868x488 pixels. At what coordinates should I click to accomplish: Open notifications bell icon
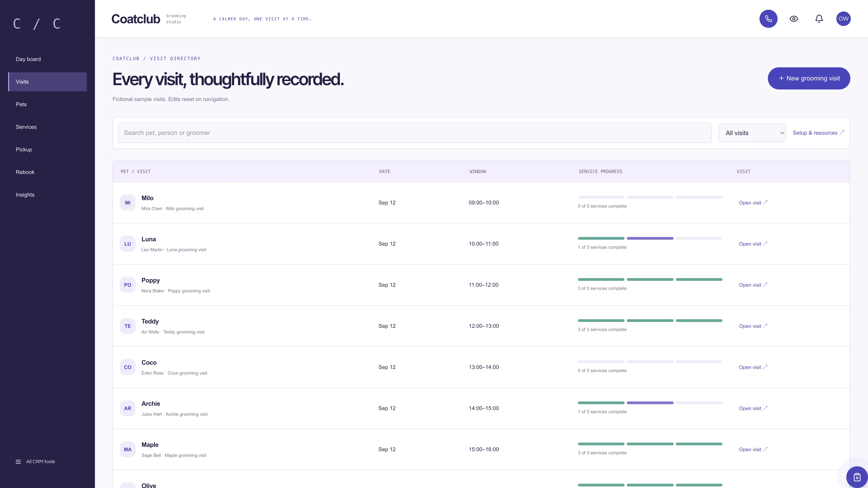click(819, 19)
